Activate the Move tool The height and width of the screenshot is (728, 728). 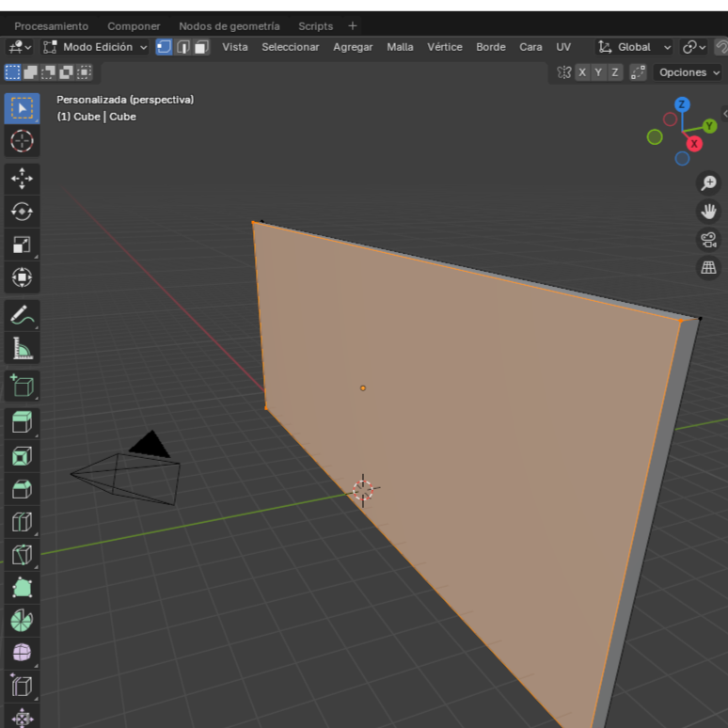[22, 178]
